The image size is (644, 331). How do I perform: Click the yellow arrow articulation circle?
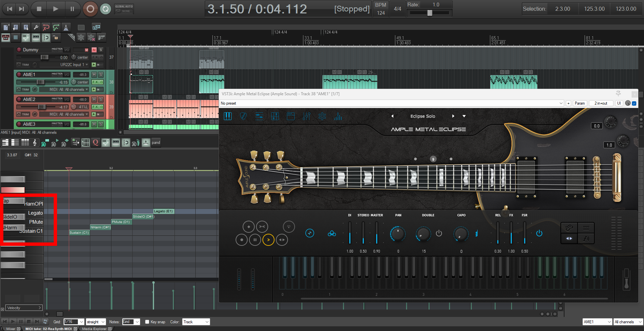(268, 240)
